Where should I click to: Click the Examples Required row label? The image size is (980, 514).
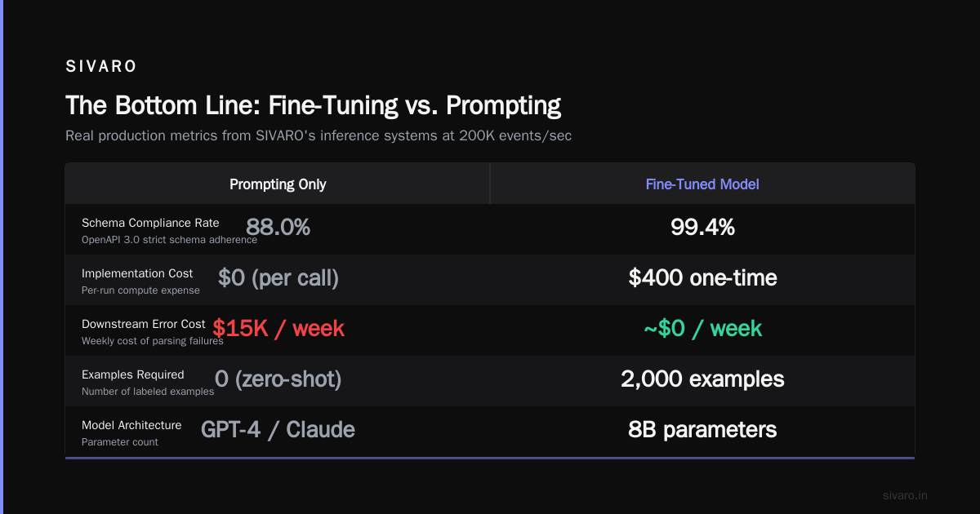coord(132,374)
